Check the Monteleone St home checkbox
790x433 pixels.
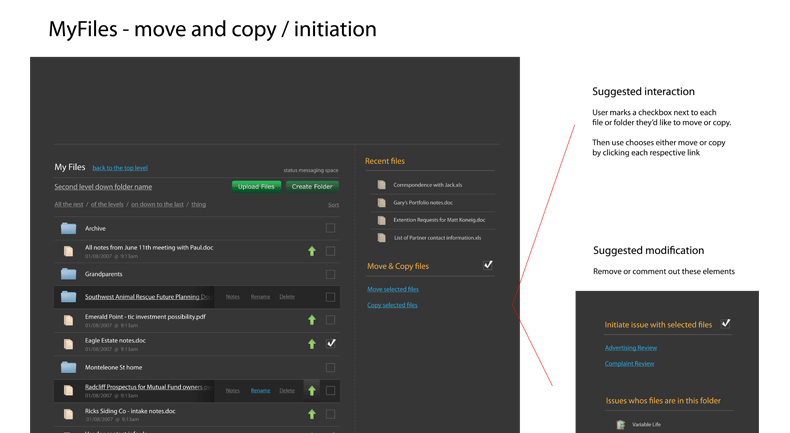tap(331, 367)
